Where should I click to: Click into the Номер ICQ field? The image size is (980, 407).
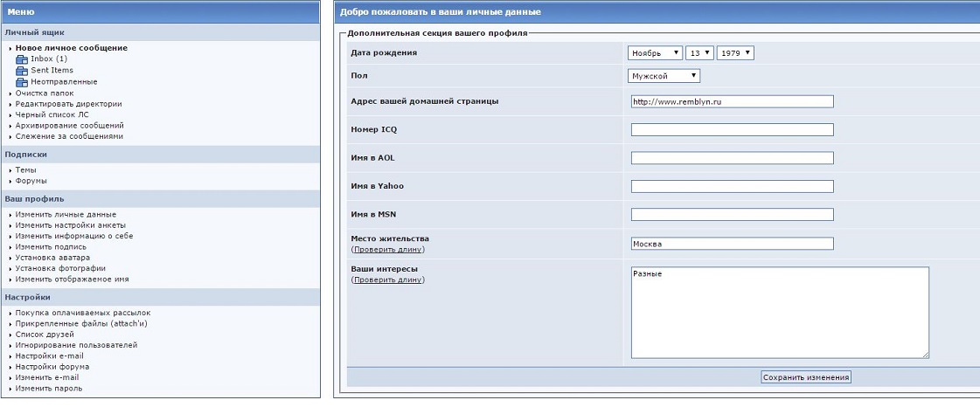coord(732,130)
